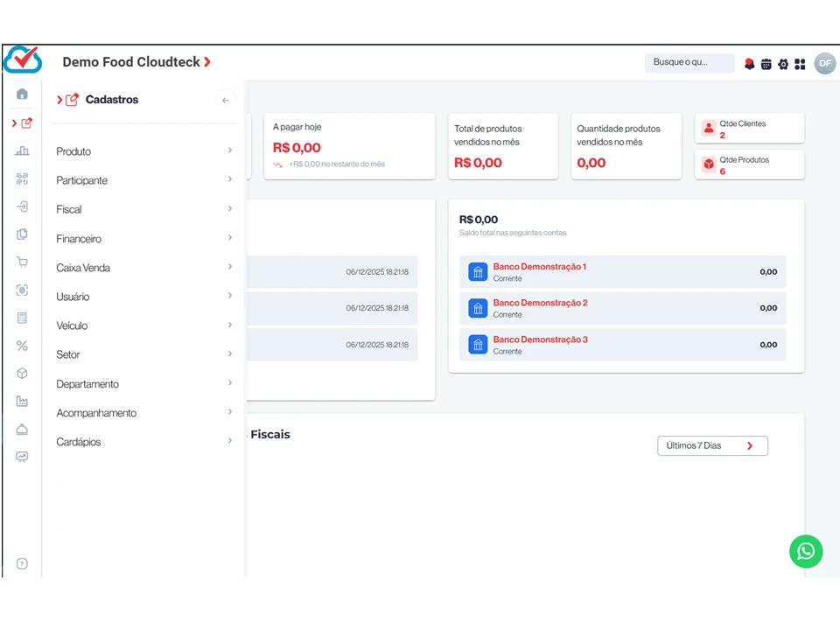Click the search field in top bar
840x630 pixels.
(689, 63)
